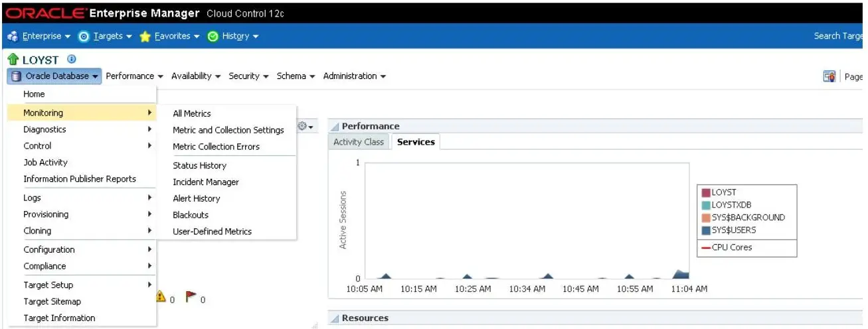Viewport: 868px width, 329px height.
Task: Open the Targets menu
Action: click(112, 36)
